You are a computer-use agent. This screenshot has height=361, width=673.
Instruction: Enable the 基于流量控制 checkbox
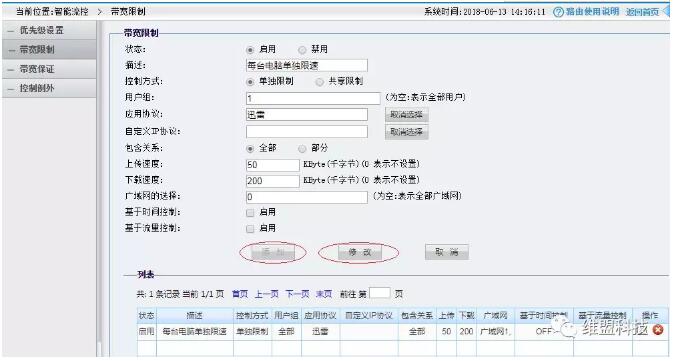point(250,229)
